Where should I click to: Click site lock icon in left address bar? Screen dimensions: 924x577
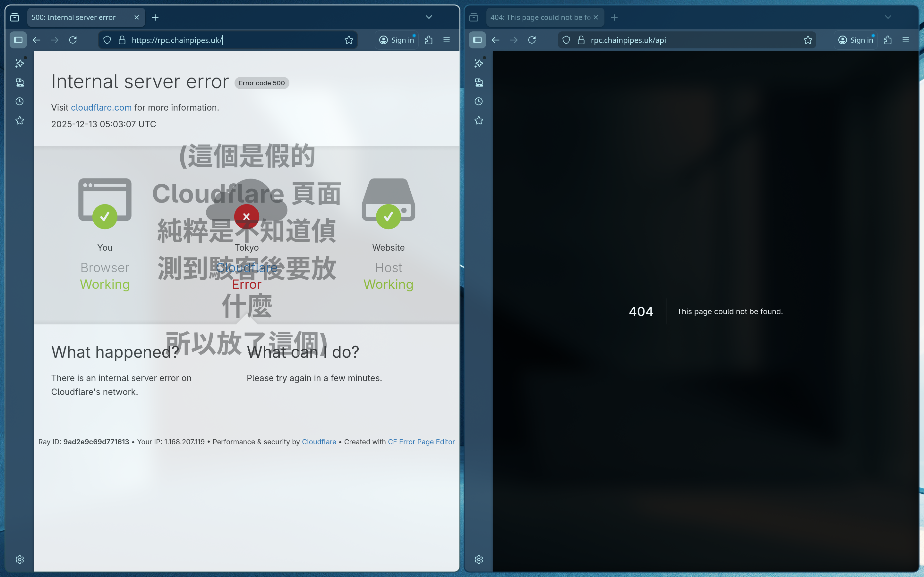click(122, 40)
